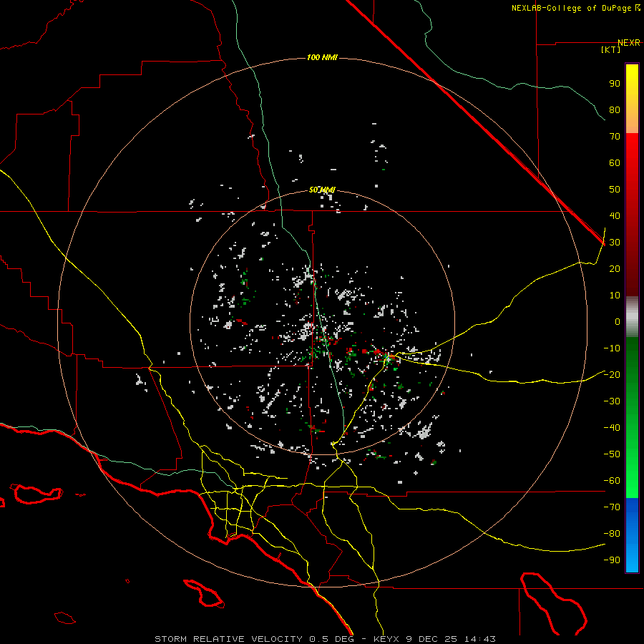Click the storm relative velocity caption text
Viewport: 644px width, 644px height.
325,639
